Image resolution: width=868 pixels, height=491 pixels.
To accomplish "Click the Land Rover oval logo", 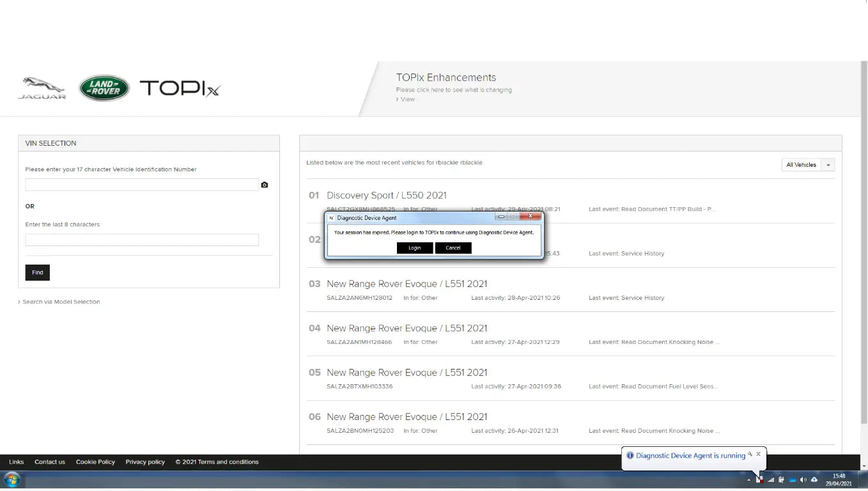I will pyautogui.click(x=104, y=88).
